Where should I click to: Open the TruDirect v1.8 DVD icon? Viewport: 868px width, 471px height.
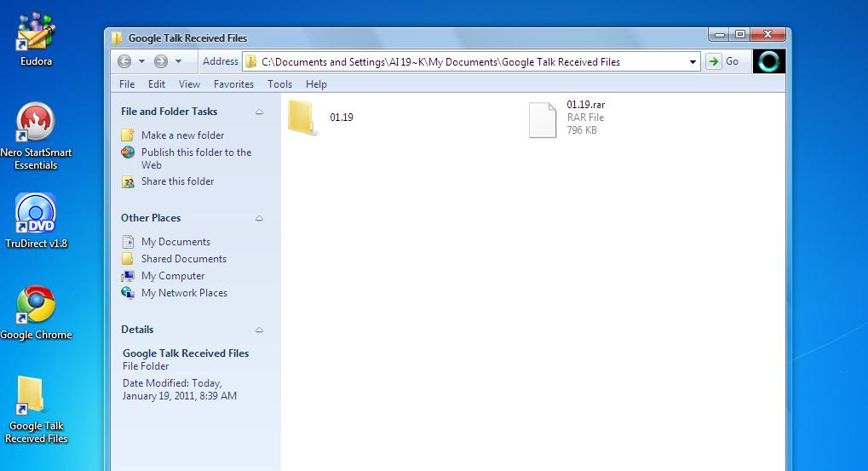point(36,214)
